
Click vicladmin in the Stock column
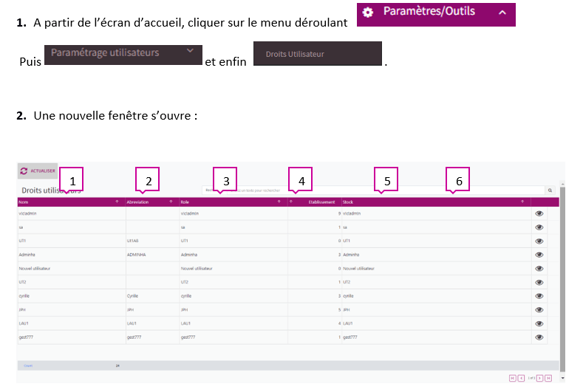[x=352, y=213]
